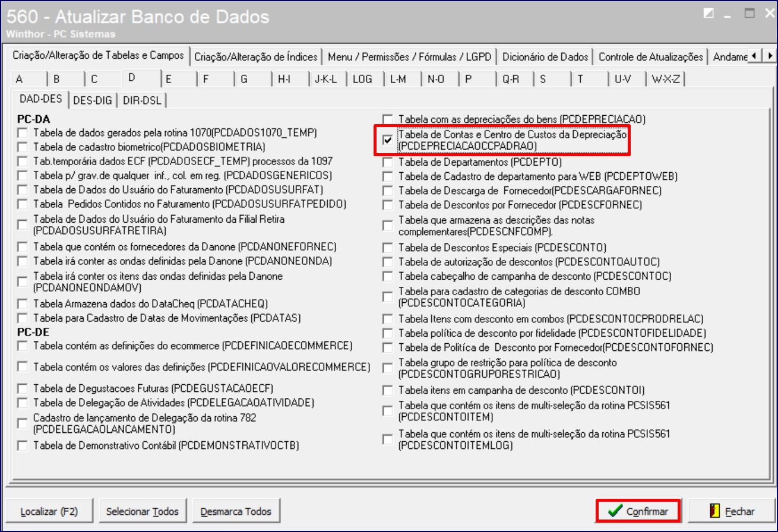The image size is (778, 532).
Task: Click the door icon on Fechar
Action: coord(714,511)
